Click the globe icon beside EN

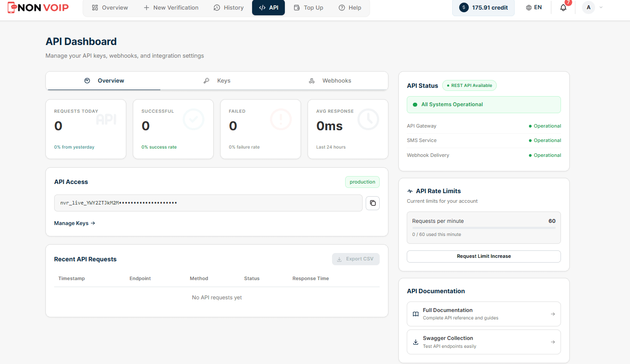click(x=529, y=7)
